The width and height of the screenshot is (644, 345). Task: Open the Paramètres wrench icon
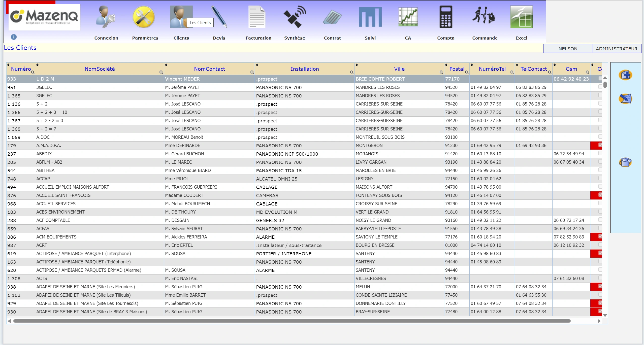[x=144, y=17]
